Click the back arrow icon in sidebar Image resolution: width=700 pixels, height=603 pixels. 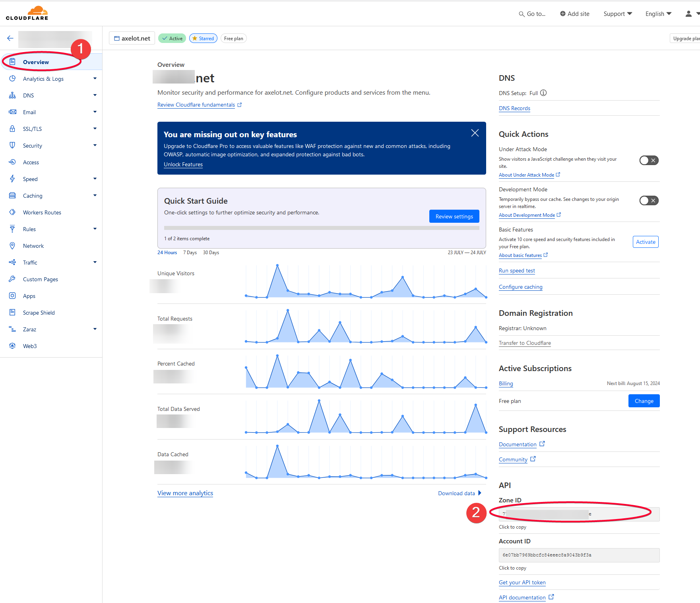10,38
